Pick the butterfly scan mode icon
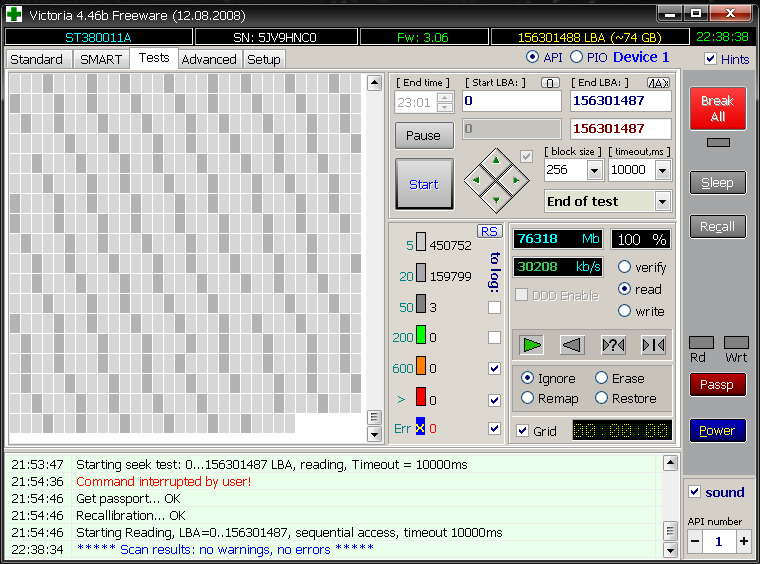Viewport: 760px width, 564px height. (653, 345)
